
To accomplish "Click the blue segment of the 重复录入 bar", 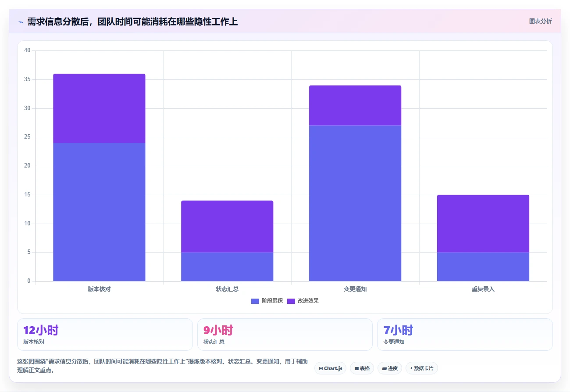I will (483, 267).
